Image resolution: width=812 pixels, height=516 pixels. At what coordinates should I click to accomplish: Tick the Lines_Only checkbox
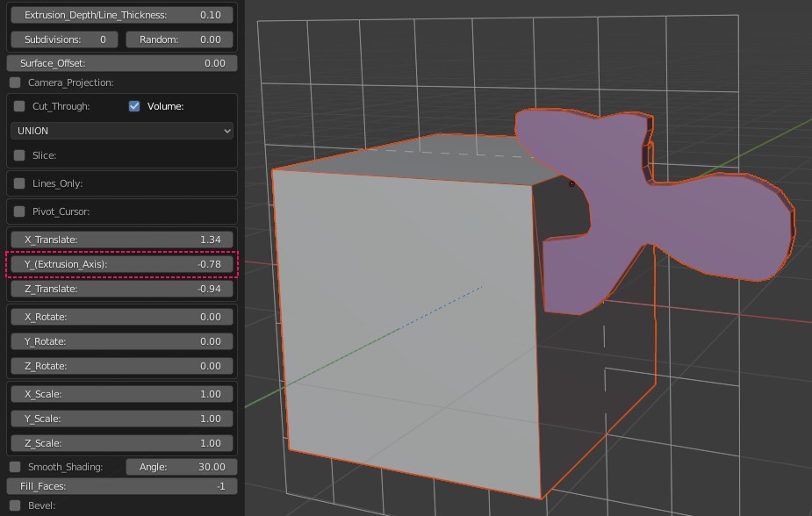[x=19, y=183]
